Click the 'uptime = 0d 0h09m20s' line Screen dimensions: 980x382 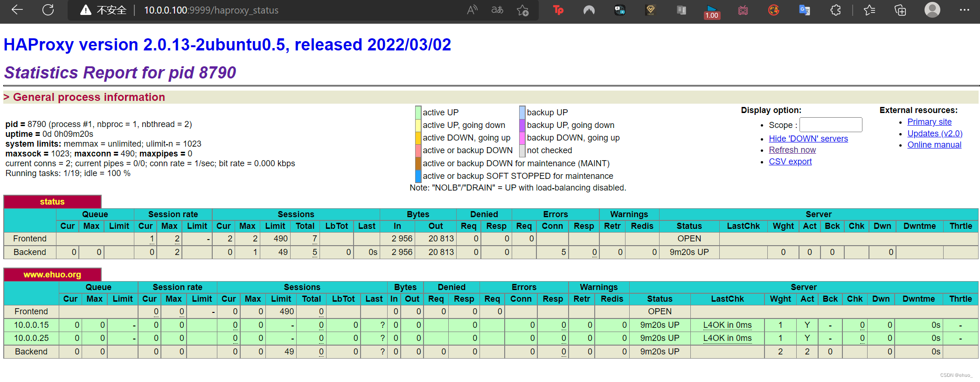click(49, 134)
